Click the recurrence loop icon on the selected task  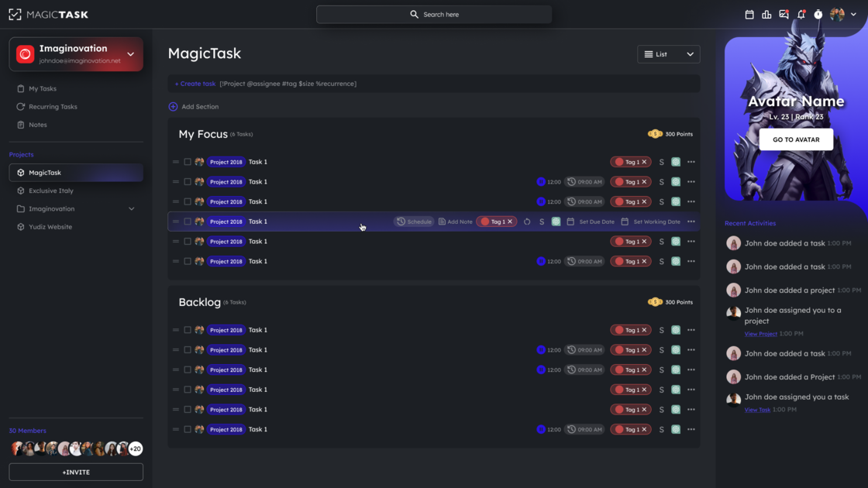coord(527,221)
